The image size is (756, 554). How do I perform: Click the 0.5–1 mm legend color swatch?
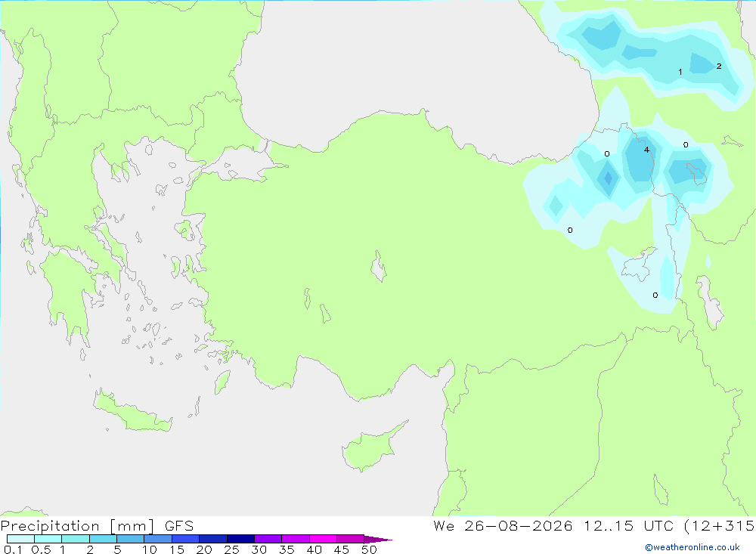point(48,539)
